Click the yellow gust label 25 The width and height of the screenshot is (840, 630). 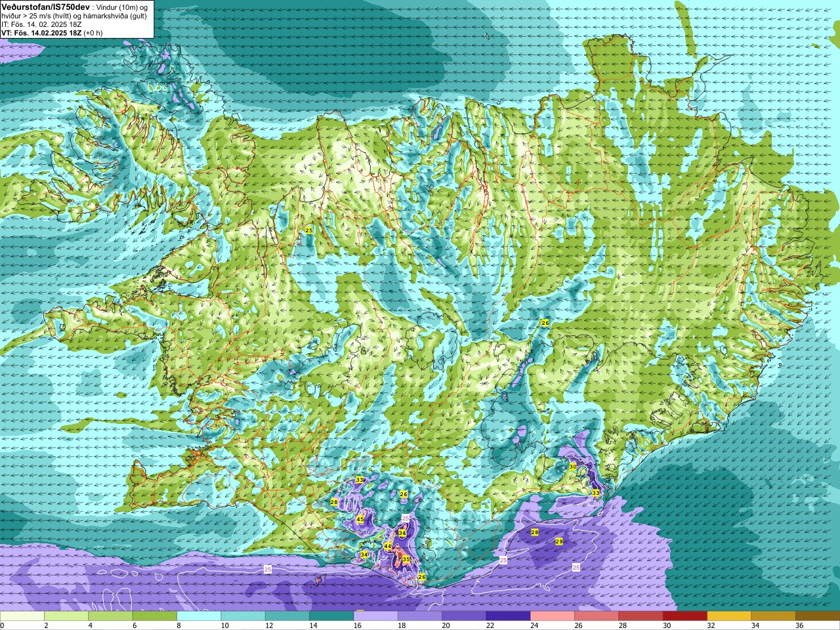click(x=309, y=230)
